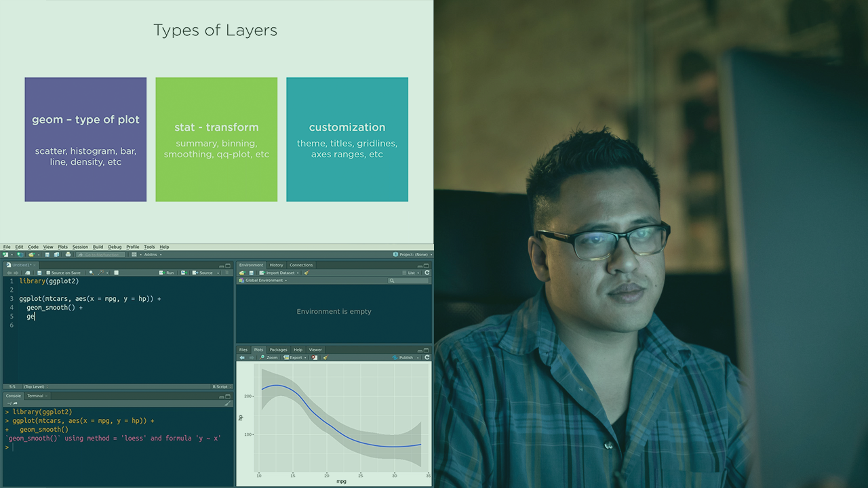The image size is (868, 488).
Task: Open the Export dropdown in Plots pane
Action: tap(295, 358)
